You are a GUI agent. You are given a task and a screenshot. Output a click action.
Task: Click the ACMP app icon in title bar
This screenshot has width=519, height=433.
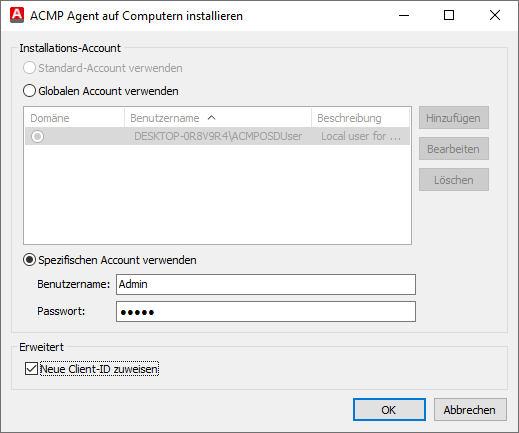pos(17,15)
